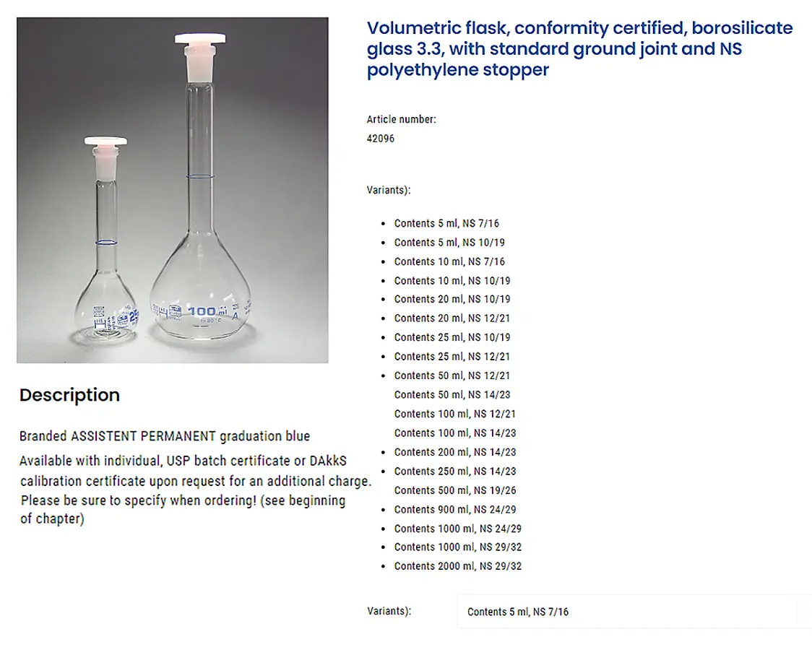This screenshot has width=812, height=655.
Task: Pick Contents 25 ml, NS 10/19 entry
Action: pos(452,337)
